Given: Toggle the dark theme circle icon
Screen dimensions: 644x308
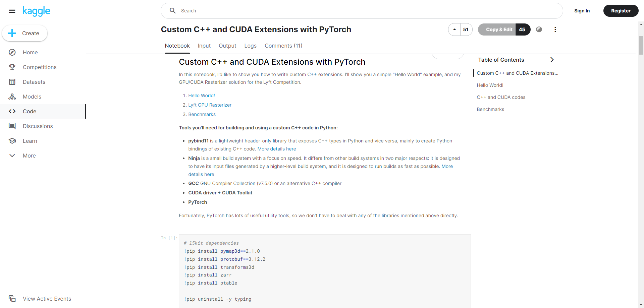Looking at the screenshot, I should click(539, 29).
